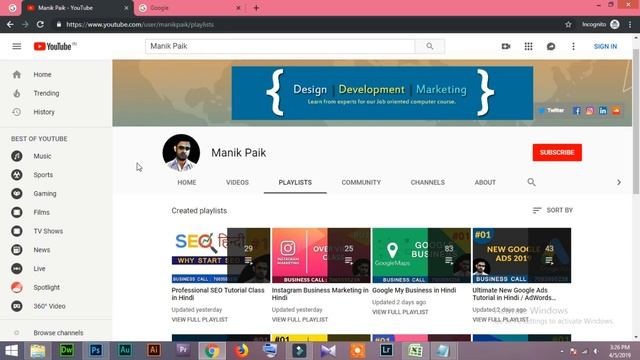This screenshot has width=640, height=360.
Task: Open the YouTube apps grid icon
Action: click(x=528, y=46)
